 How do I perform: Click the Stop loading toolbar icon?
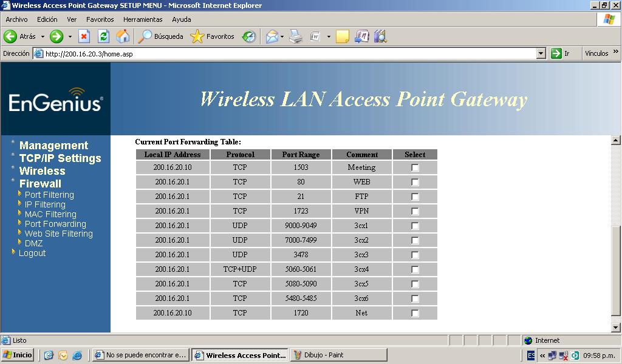[84, 37]
